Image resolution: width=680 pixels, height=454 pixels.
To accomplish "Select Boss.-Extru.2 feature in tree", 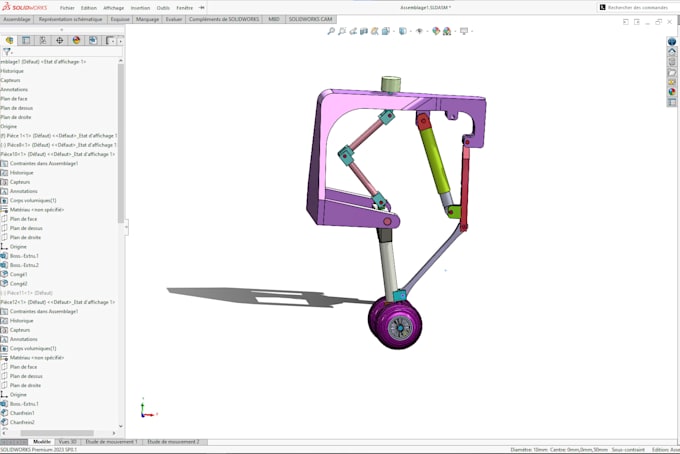I will point(24,265).
